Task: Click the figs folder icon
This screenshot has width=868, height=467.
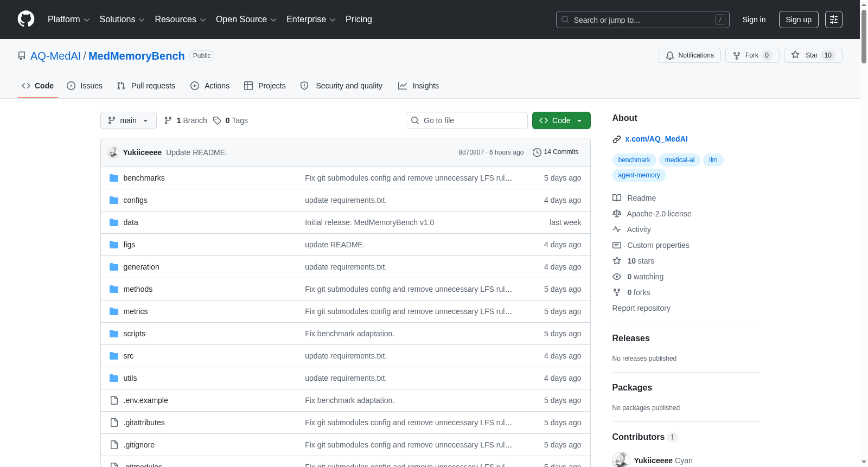Action: (x=114, y=245)
